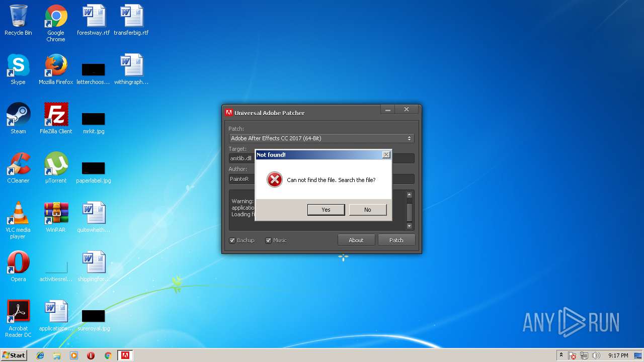Open transferbig.rtf document icon
Screen dimensions: 644x362
(x=131, y=20)
